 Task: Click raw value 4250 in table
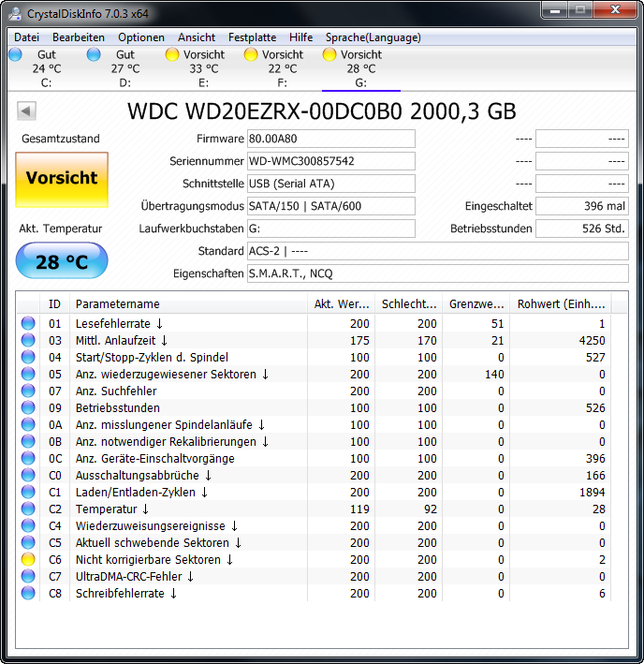click(592, 341)
